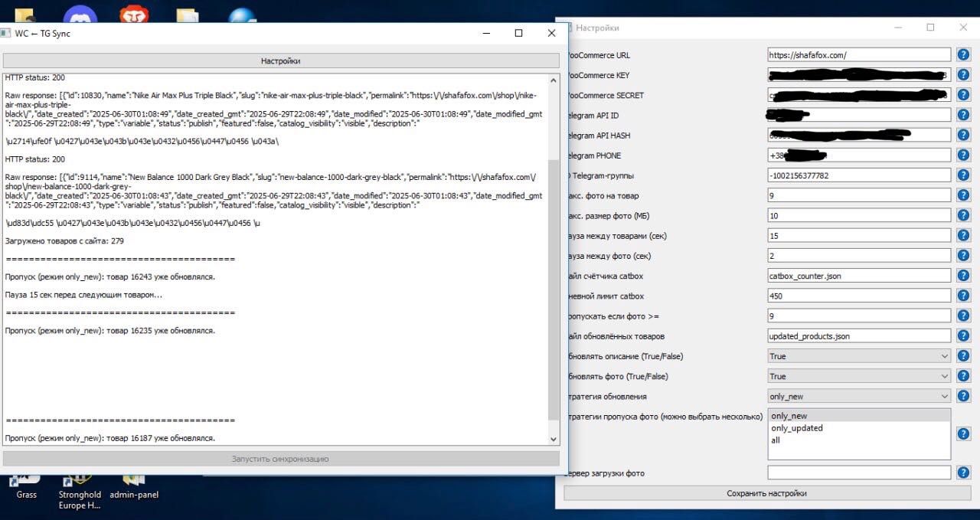
Task: Click the help icon for Telegram API ID
Action: [963, 115]
